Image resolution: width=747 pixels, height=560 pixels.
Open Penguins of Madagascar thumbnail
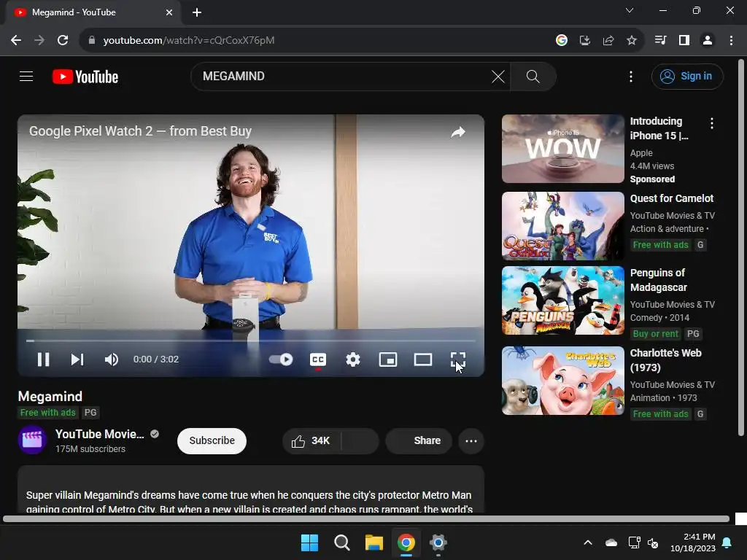(562, 300)
